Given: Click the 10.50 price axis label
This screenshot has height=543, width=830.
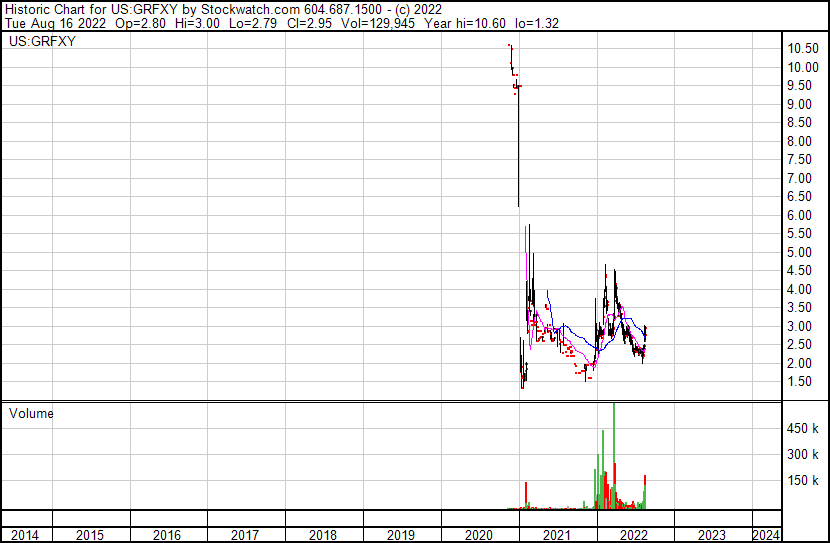Looking at the screenshot, I should pyautogui.click(x=803, y=49).
